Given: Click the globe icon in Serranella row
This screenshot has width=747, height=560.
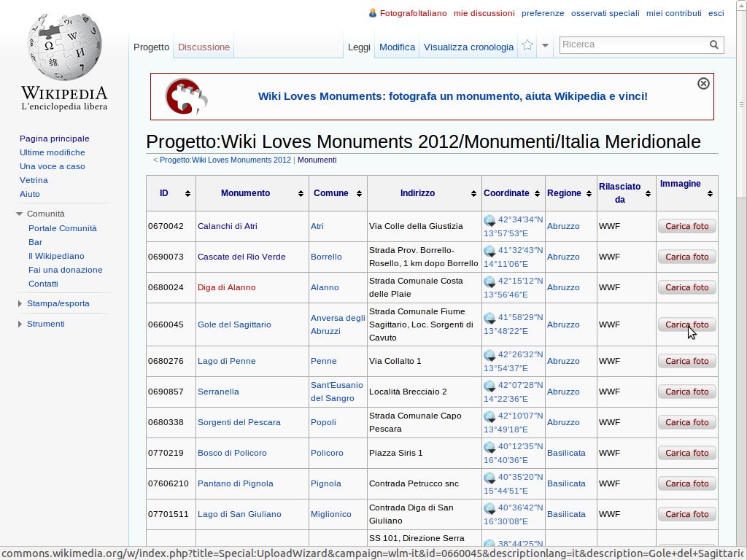Looking at the screenshot, I should pyautogui.click(x=489, y=386).
